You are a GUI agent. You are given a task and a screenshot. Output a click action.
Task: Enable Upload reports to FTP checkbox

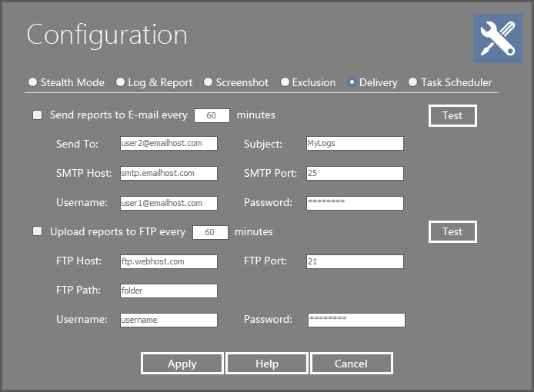pyautogui.click(x=37, y=231)
